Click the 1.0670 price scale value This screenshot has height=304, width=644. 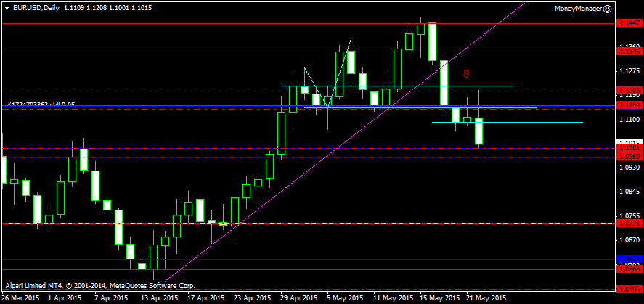pyautogui.click(x=631, y=240)
